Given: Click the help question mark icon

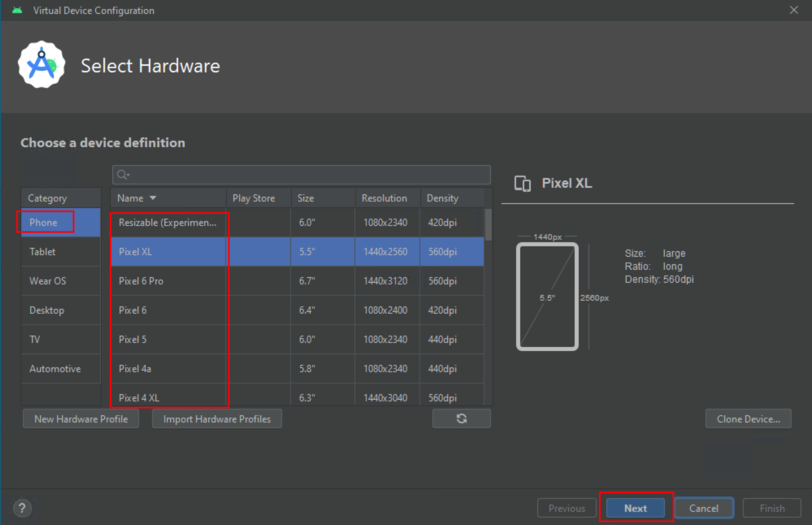Looking at the screenshot, I should tap(22, 508).
